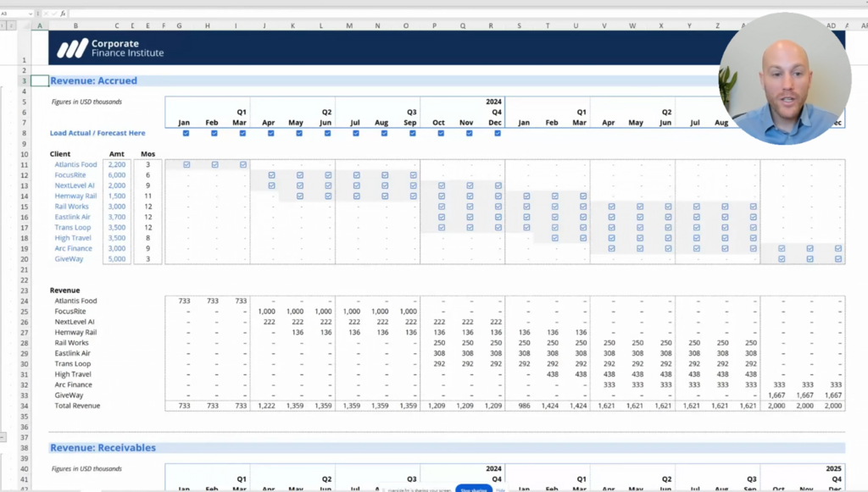The width and height of the screenshot is (868, 492).
Task: Click the Cancel X icon in formula bar
Action: pos(45,14)
